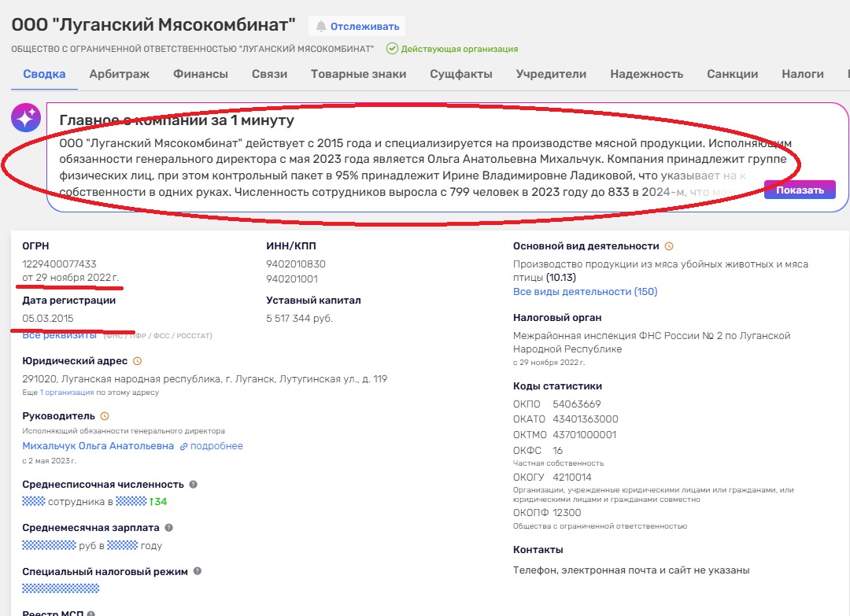Click the green Действующая организация status icon
The width and height of the screenshot is (850, 616).
point(391,49)
